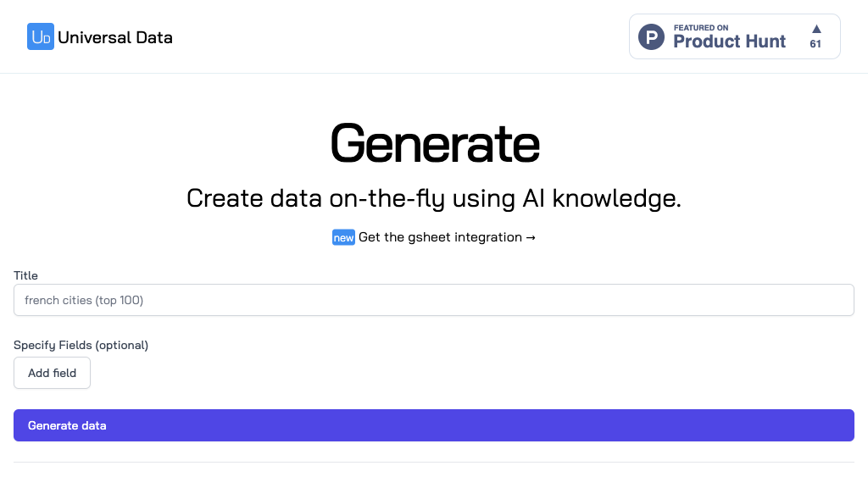Select the Product Hunt 'P' circle icon
The height and width of the screenshot is (488, 868).
coord(650,36)
